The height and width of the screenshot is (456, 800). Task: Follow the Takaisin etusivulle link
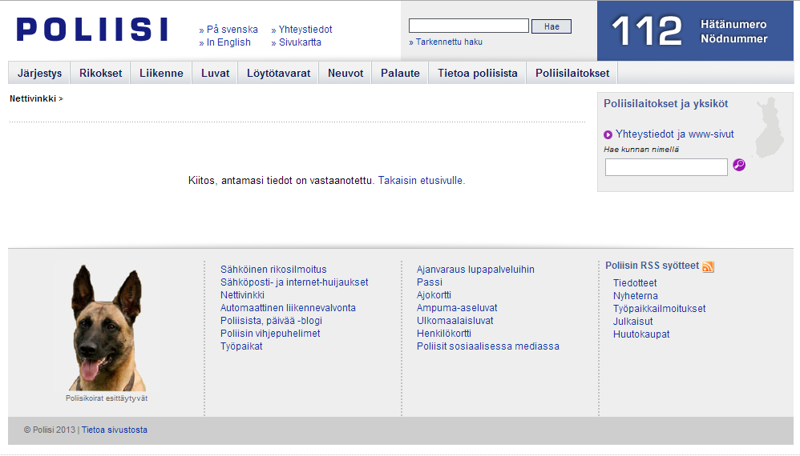coord(420,180)
